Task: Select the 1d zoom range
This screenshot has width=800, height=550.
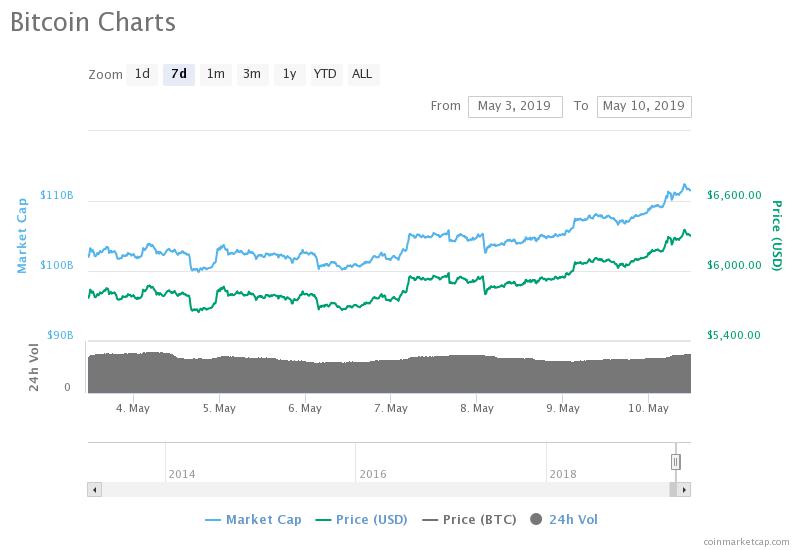Action: point(142,74)
